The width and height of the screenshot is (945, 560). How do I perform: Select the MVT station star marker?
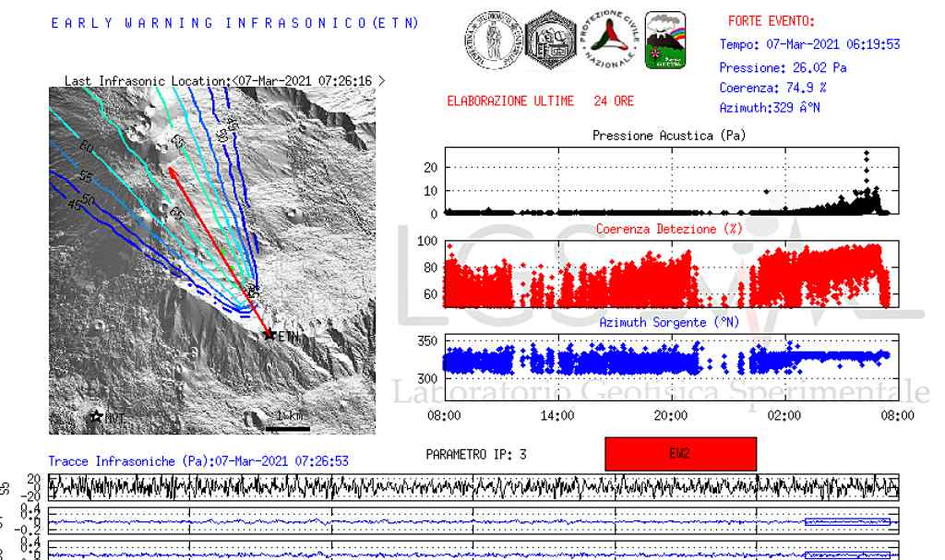point(96,418)
